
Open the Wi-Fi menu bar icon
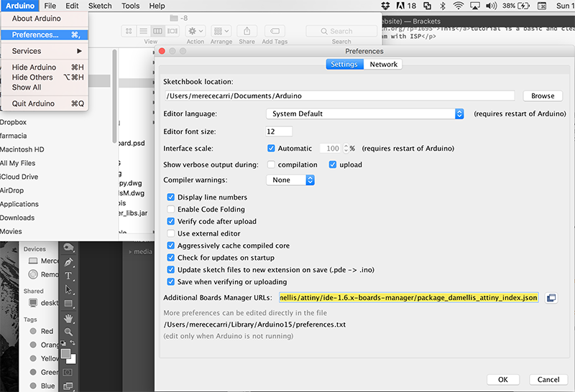click(x=458, y=6)
